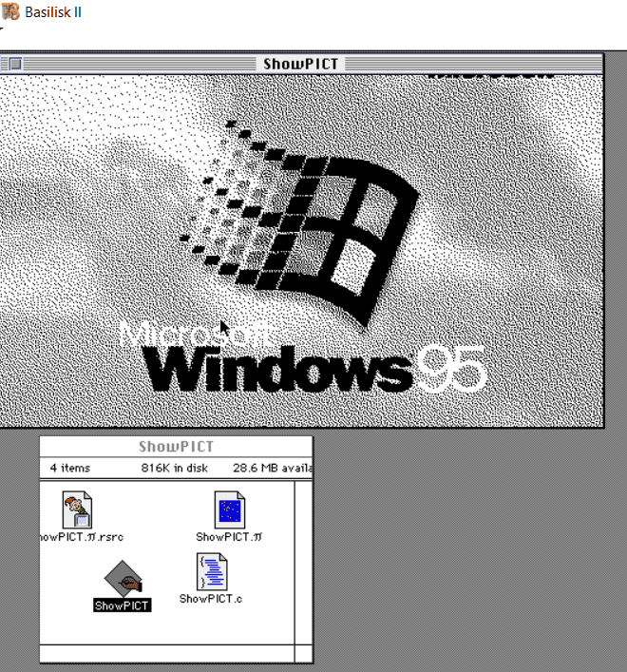
Task: Click the ShowPICT.π project file icon
Action: coord(229,509)
